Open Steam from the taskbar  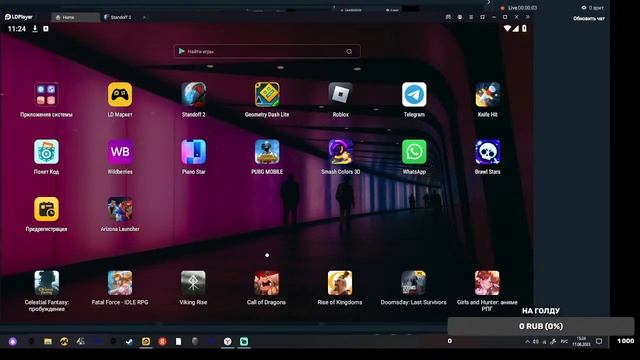pyautogui.click(x=129, y=341)
